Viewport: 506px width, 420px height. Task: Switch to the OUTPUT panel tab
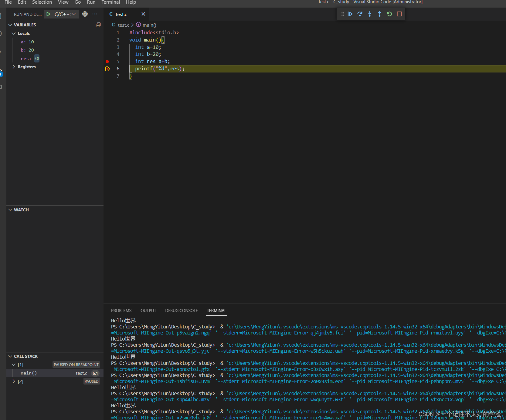coord(148,311)
